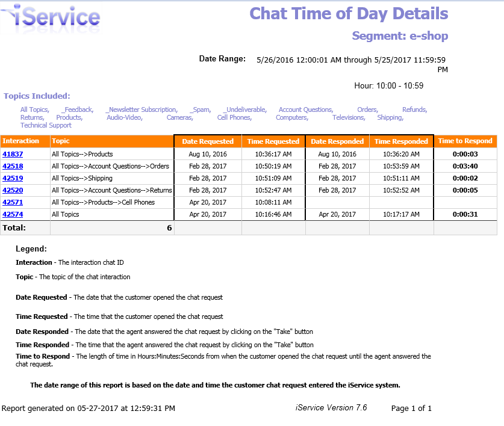Viewport: 504px width, 426px height.
Task: Click the 'Technical Support' topic text
Action: click(46, 125)
